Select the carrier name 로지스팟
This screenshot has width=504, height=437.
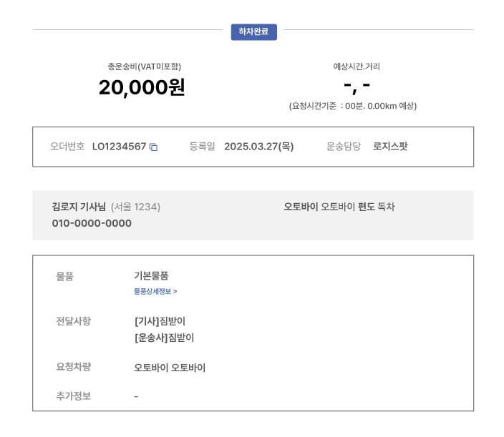tap(390, 146)
